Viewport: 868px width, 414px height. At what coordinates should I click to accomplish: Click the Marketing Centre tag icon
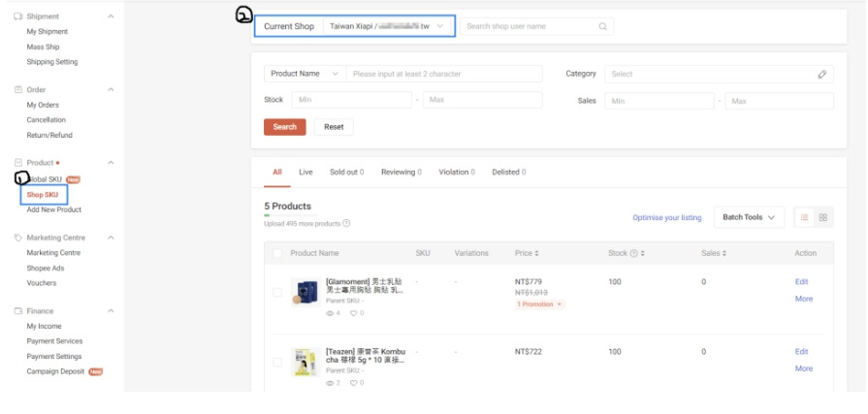pyautogui.click(x=18, y=238)
